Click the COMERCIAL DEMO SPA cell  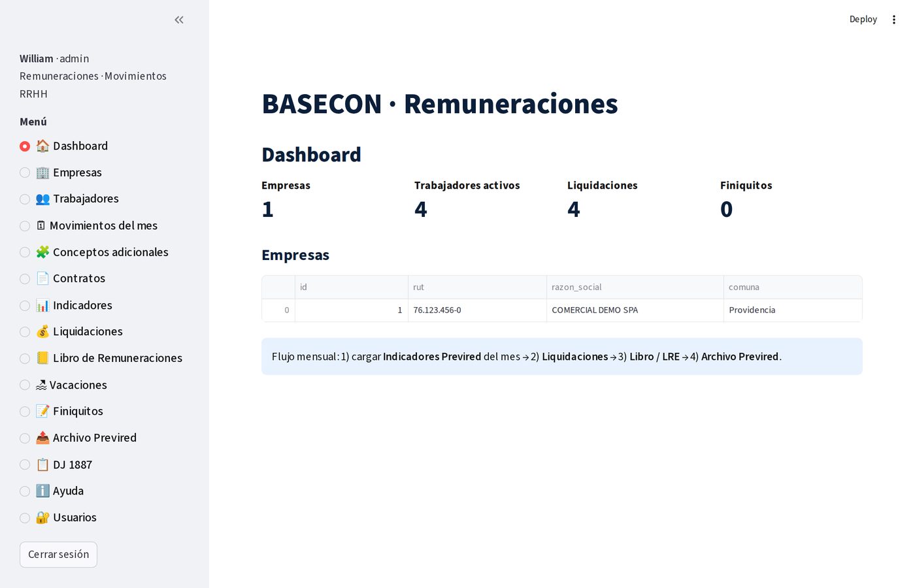635,310
